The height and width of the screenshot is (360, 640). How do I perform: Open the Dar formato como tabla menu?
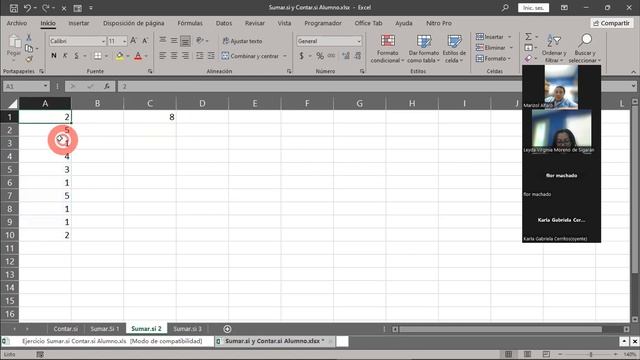(424, 49)
